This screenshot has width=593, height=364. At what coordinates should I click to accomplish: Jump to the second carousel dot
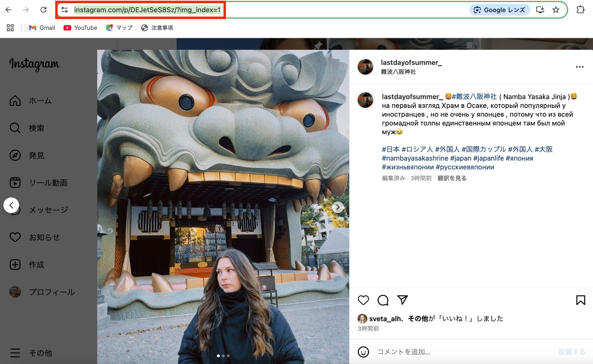click(223, 356)
